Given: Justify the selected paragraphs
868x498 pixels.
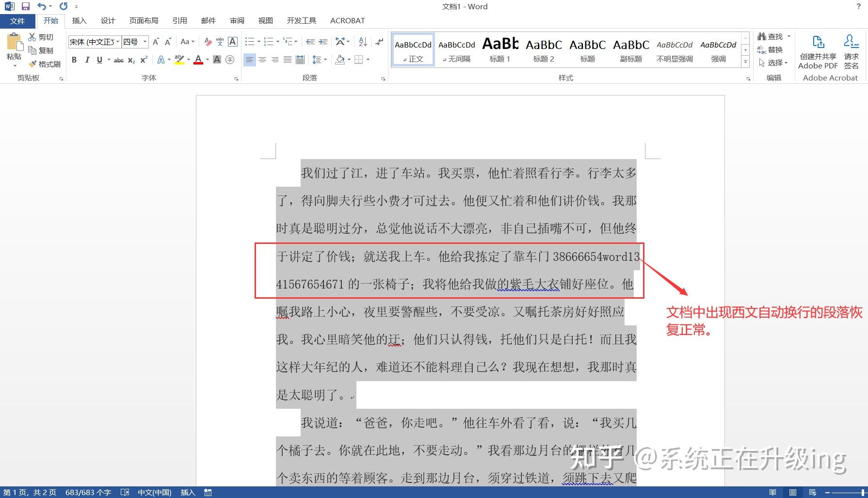Looking at the screenshot, I should coord(288,60).
